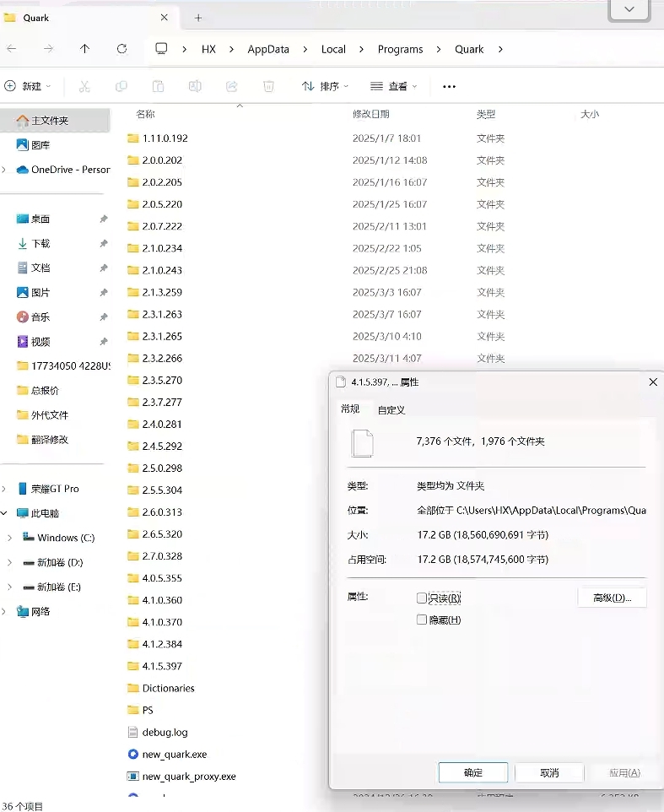
Task: Select folder 1.11.0.192
Action: (158, 138)
